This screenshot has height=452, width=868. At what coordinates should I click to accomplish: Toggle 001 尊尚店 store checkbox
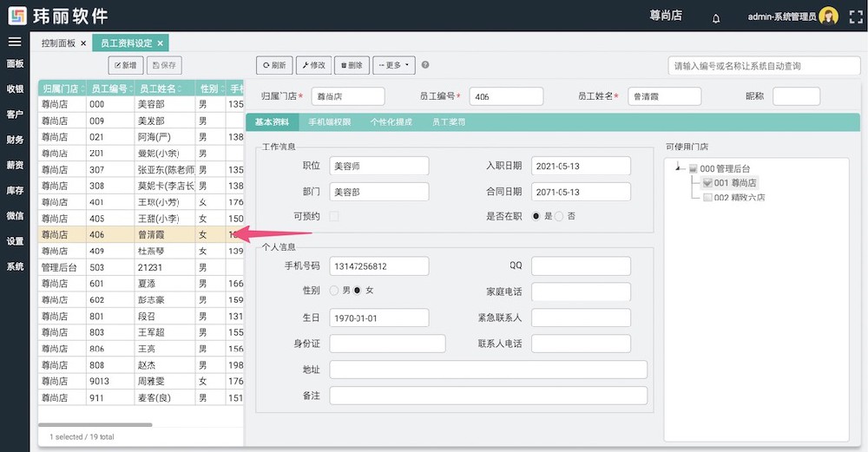pyautogui.click(x=707, y=182)
